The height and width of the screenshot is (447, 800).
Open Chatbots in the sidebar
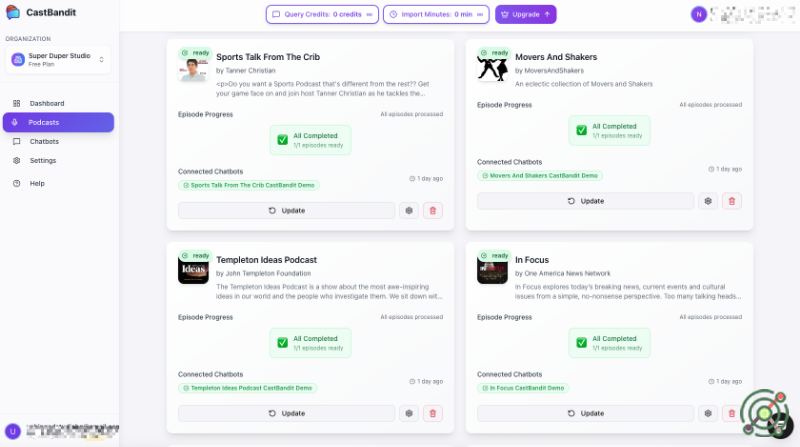tap(44, 141)
